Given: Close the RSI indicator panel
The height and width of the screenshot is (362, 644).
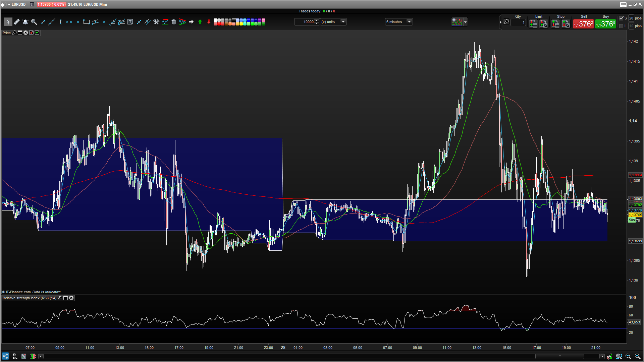Looking at the screenshot, I should coord(71,298).
